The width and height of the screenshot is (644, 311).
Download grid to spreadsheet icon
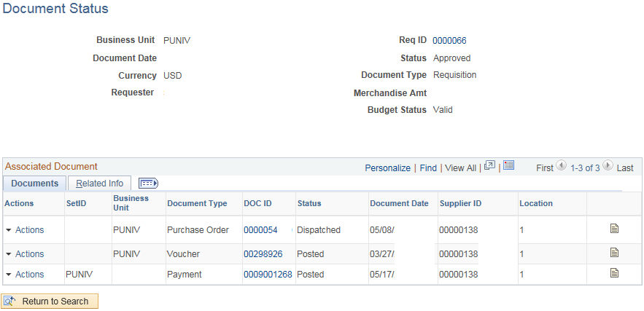click(x=509, y=165)
